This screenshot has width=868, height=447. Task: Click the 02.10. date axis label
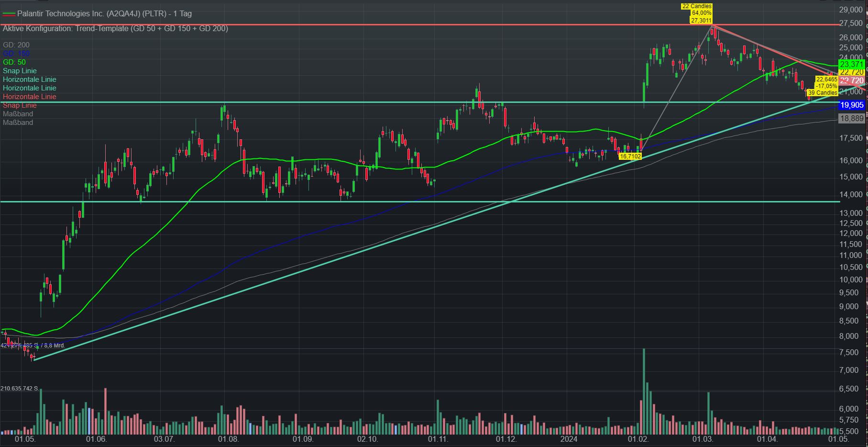point(367,439)
